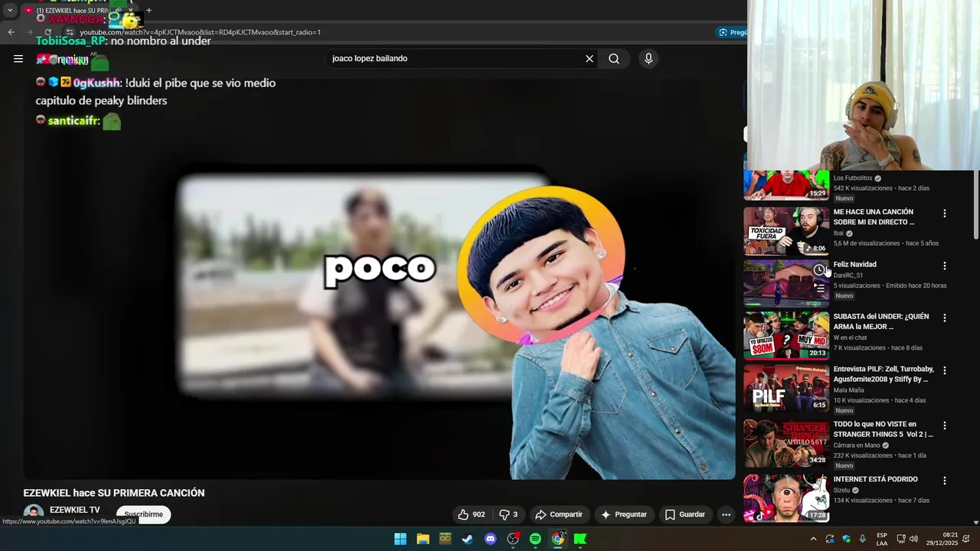Screen dimensions: 980x551
Task: Open options menu for Stranger Things video
Action: (944, 425)
